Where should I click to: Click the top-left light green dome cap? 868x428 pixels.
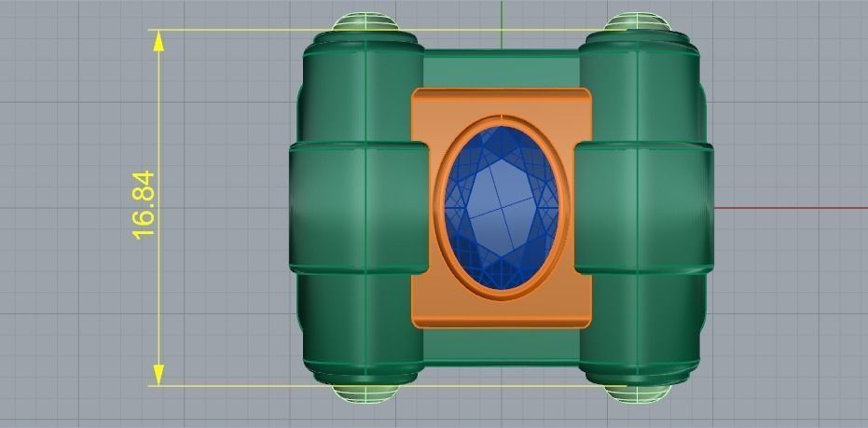click(x=365, y=21)
